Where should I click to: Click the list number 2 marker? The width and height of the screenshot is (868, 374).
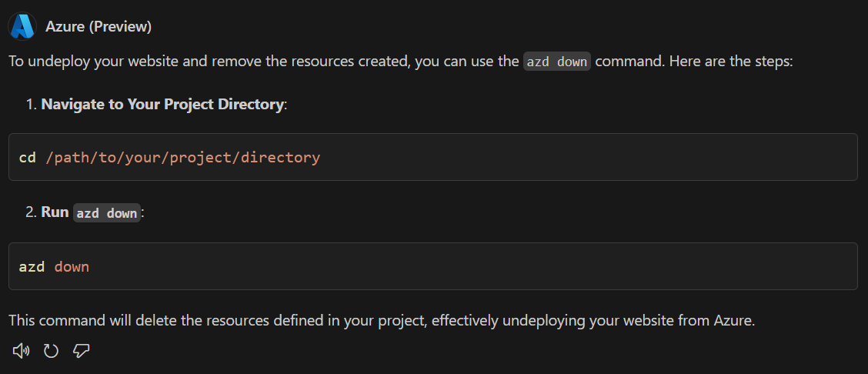(31, 212)
